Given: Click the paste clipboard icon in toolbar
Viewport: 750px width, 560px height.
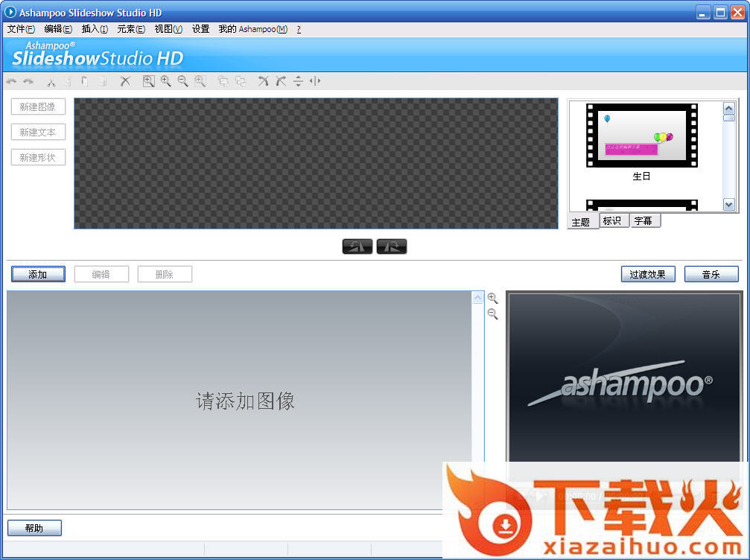Looking at the screenshot, I should [85, 82].
